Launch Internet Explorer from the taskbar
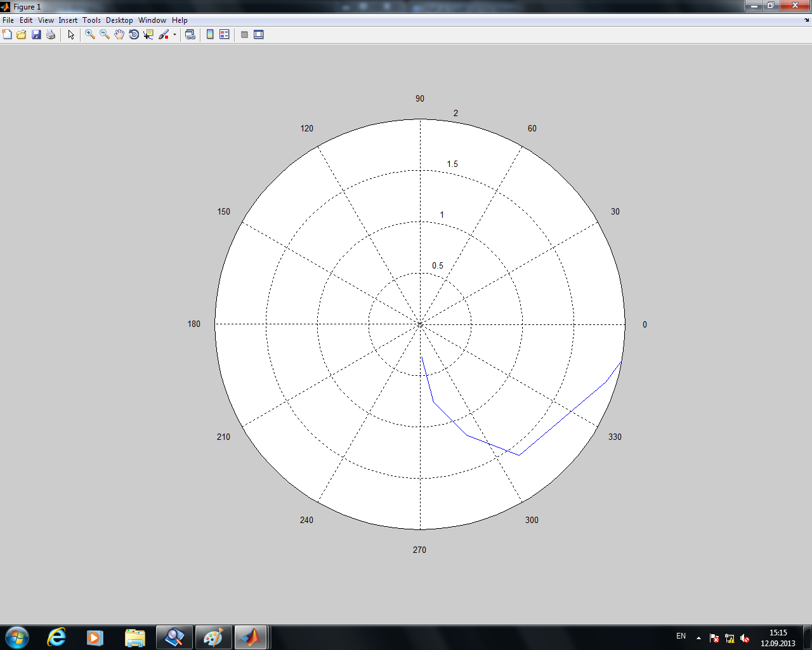Viewport: 812px width, 650px height. pos(56,637)
